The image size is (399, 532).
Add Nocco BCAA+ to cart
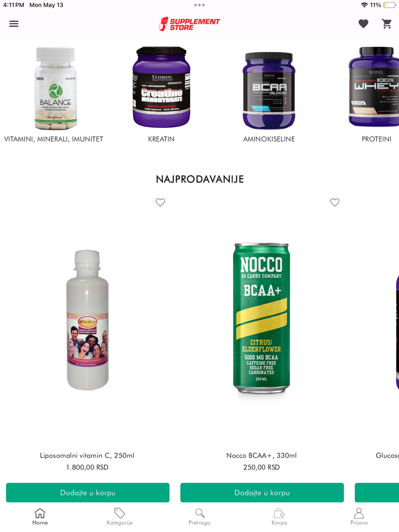(262, 493)
